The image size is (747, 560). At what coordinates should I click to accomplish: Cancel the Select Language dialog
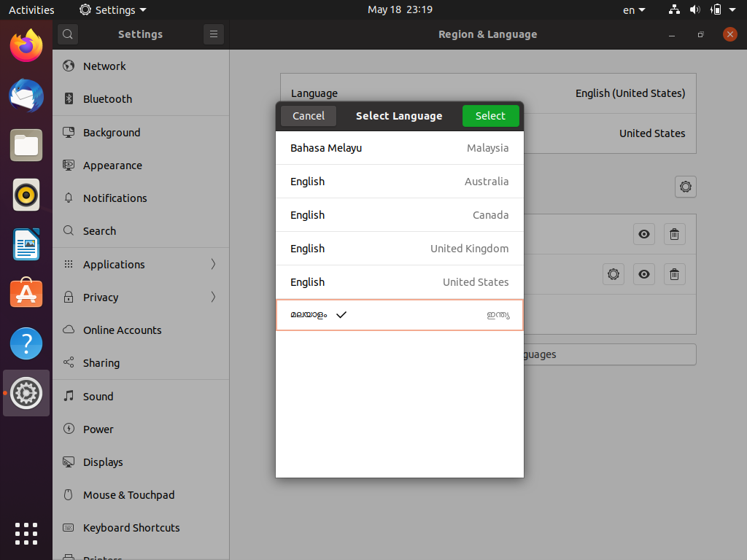(x=309, y=116)
